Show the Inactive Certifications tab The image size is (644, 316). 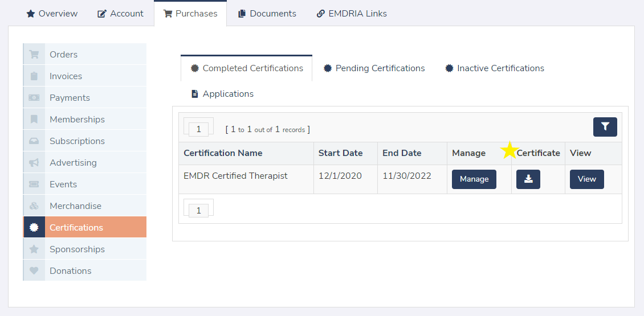click(495, 68)
